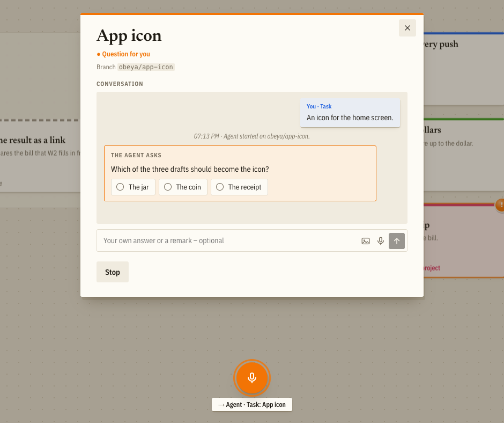Pick "The receipt" radio option
The width and height of the screenshot is (504, 423).
[239, 187]
